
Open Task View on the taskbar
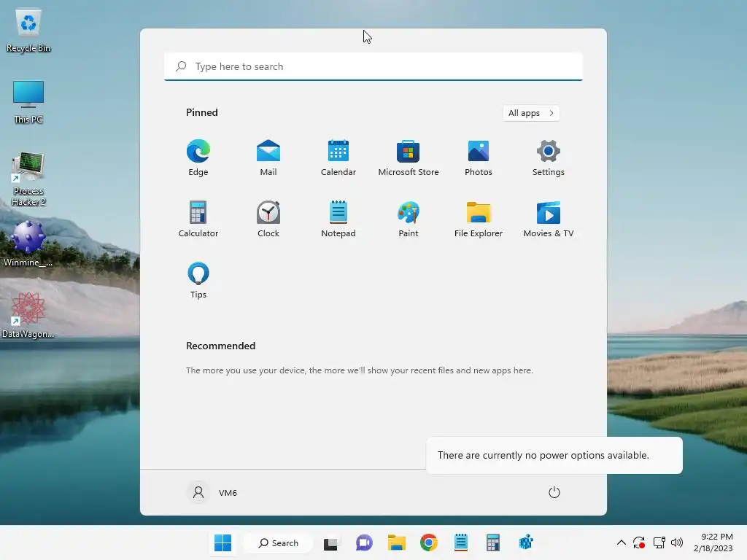coord(330,542)
